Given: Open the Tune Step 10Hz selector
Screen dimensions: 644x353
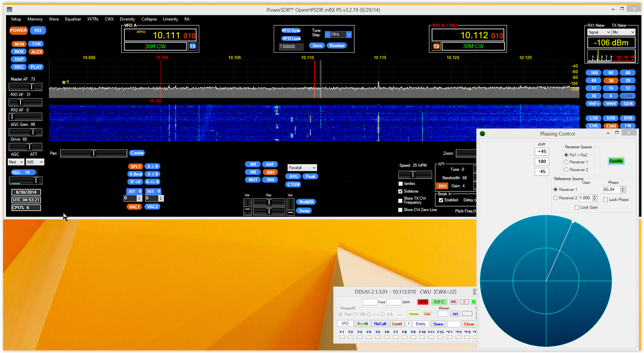Looking at the screenshot, I should click(x=338, y=35).
